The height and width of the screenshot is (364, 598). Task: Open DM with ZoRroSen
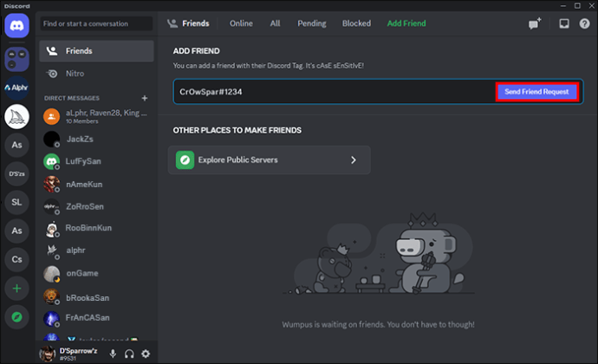(96, 206)
